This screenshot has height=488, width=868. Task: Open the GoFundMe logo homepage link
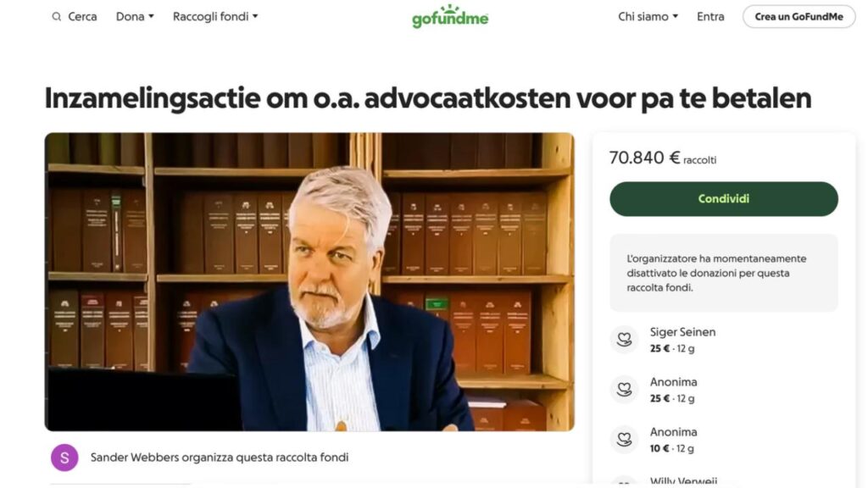tap(450, 17)
